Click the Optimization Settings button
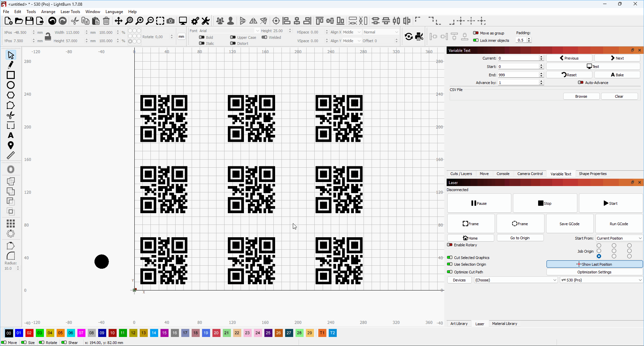The width and height of the screenshot is (644, 346). coord(594,272)
